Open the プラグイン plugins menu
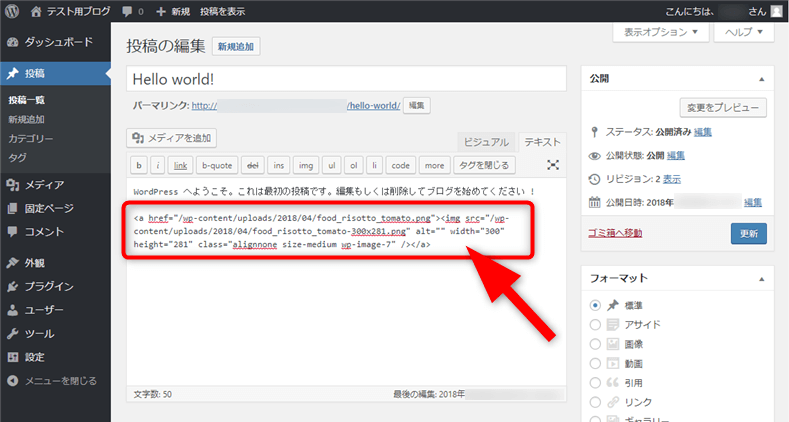Viewport: 789px width, 422px height. [49, 286]
